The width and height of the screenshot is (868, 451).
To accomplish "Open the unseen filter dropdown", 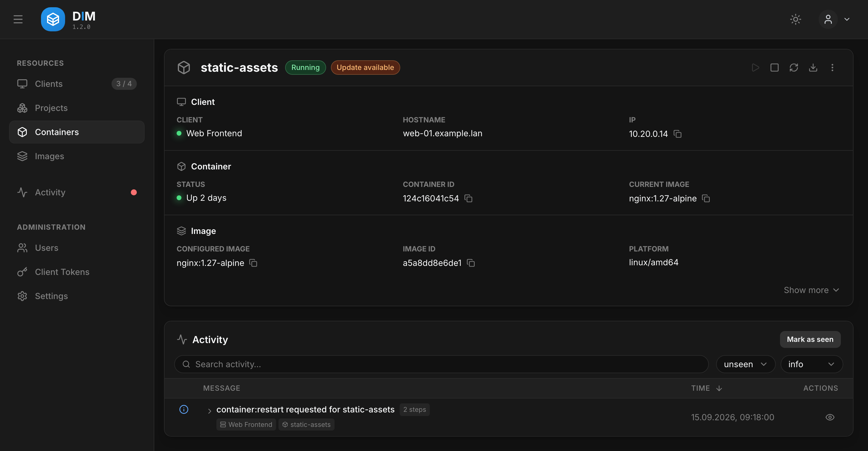I will (745, 364).
